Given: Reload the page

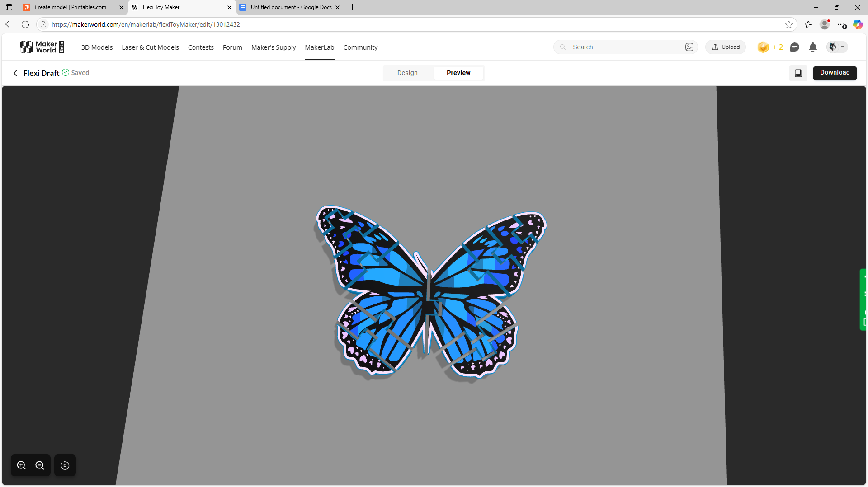Looking at the screenshot, I should [x=25, y=24].
